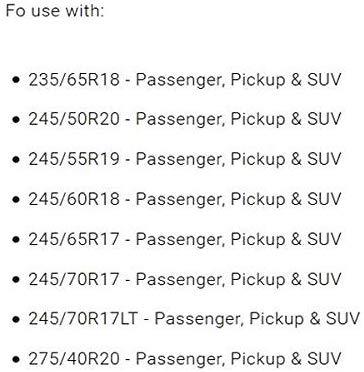Click the bullet before 245/50R20

[15, 120]
